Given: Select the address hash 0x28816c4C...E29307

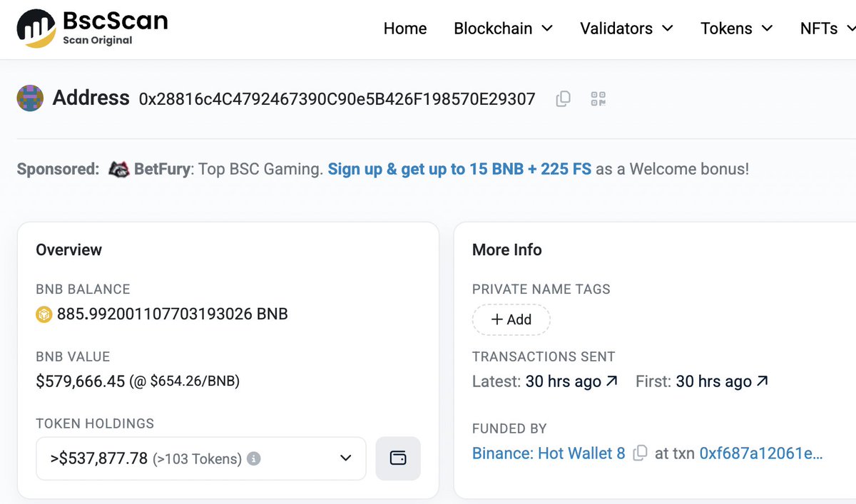Looking at the screenshot, I should tap(337, 99).
